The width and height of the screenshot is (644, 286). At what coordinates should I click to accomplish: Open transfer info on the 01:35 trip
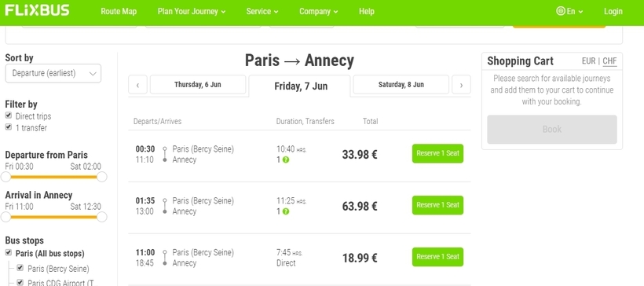pos(286,211)
